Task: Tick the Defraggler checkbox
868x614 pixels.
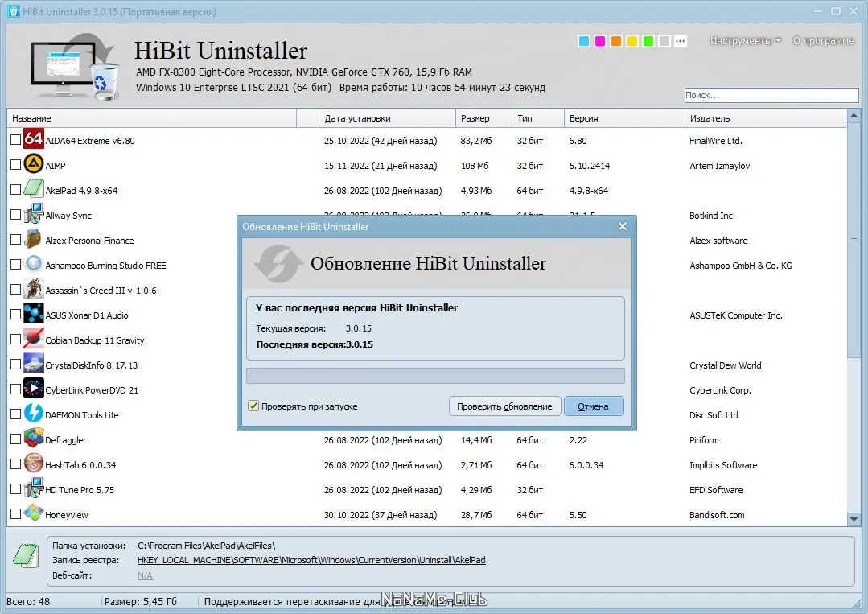Action: coord(15,439)
